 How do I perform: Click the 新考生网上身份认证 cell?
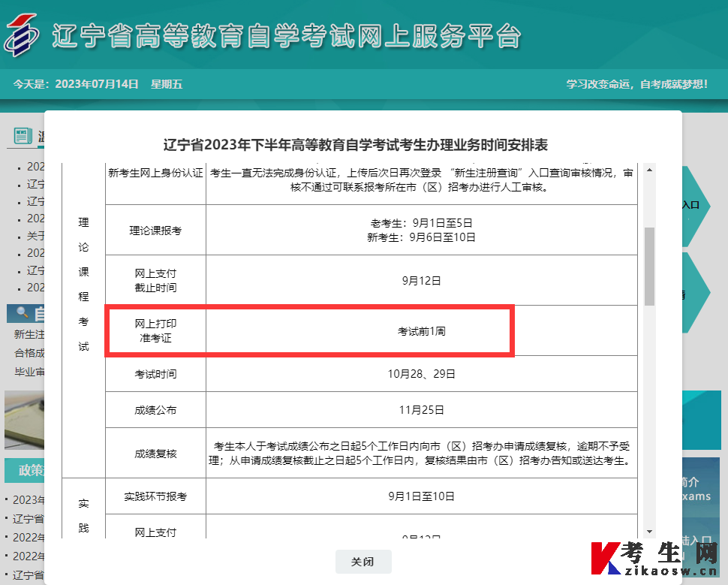(x=155, y=183)
